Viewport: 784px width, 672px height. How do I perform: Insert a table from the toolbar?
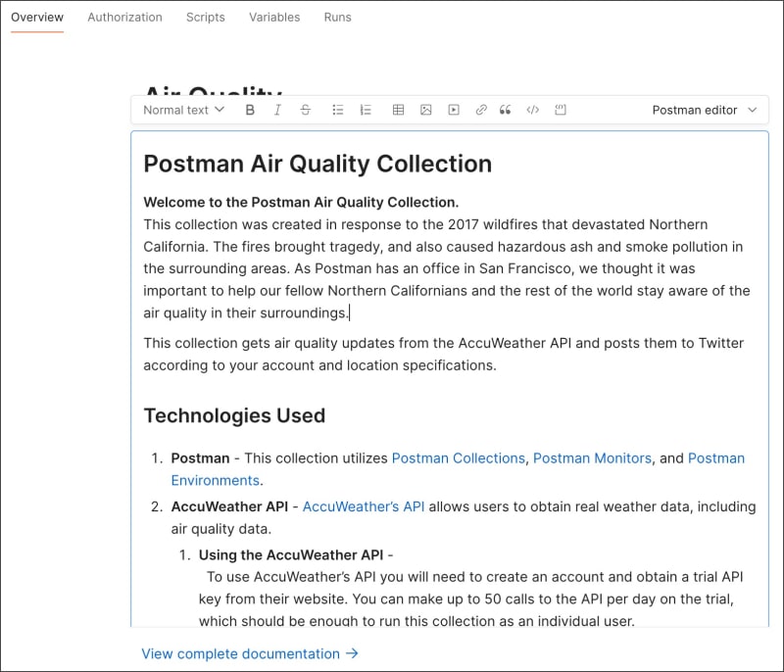pos(398,110)
